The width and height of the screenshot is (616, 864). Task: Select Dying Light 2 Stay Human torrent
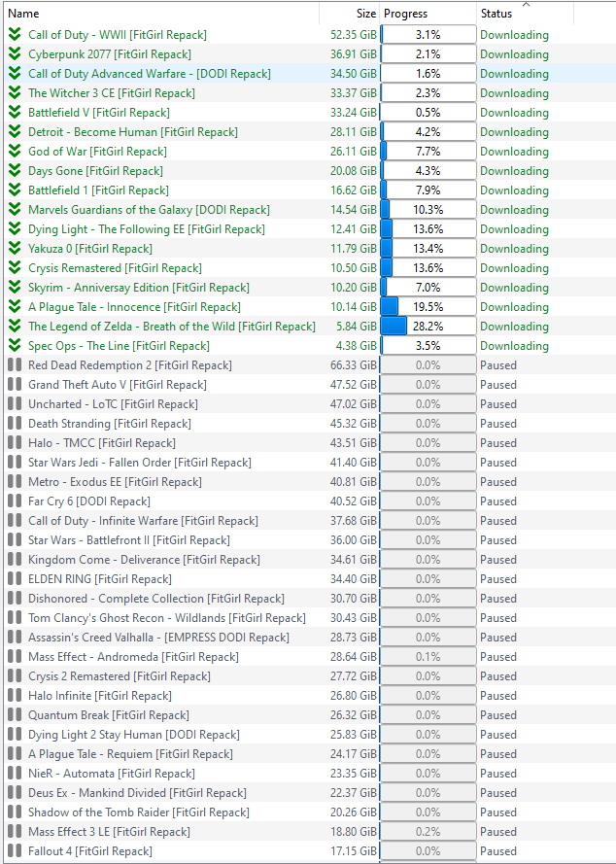click(x=134, y=735)
